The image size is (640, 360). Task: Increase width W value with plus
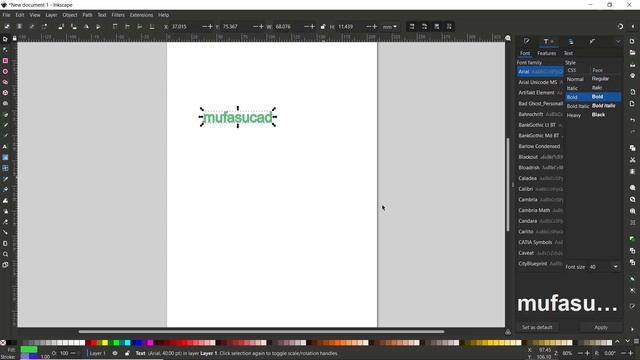[x=313, y=27]
